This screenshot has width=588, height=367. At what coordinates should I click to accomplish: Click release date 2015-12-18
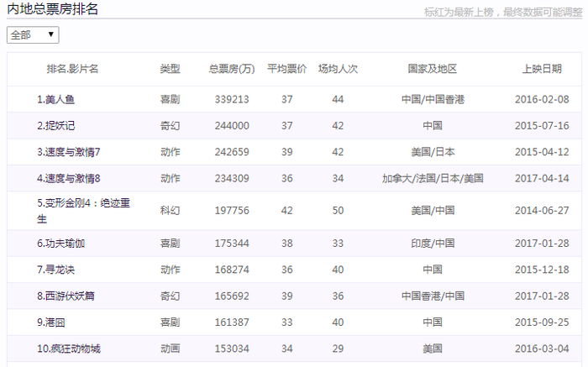(x=542, y=270)
